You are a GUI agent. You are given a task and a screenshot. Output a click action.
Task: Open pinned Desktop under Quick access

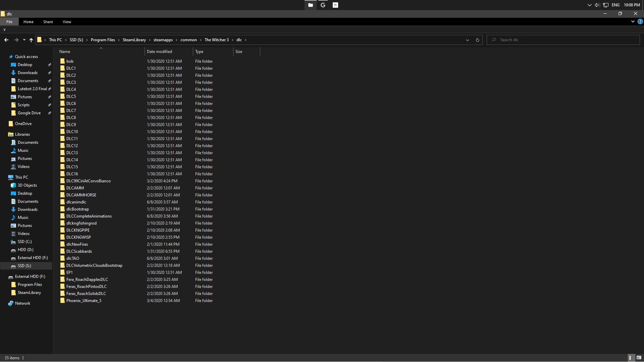(x=25, y=65)
